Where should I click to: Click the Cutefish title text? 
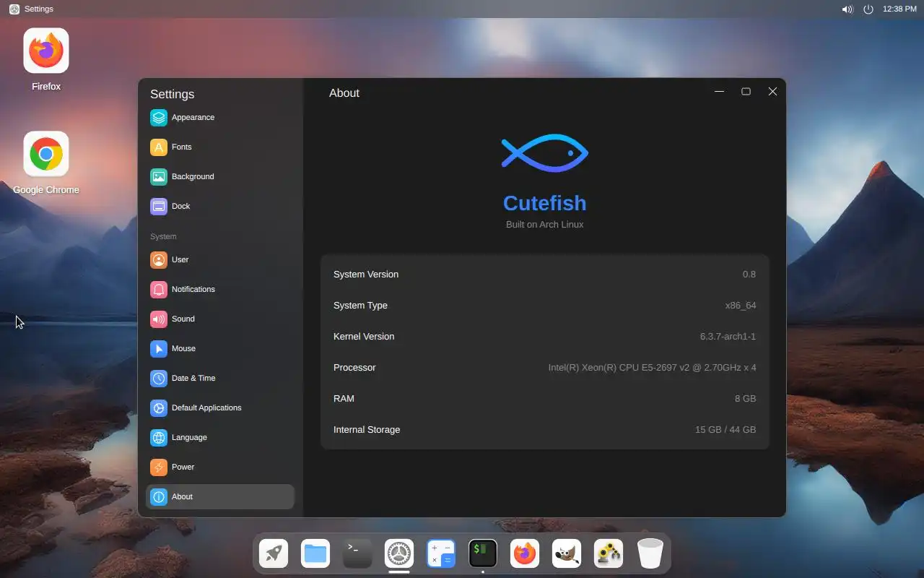tap(545, 203)
